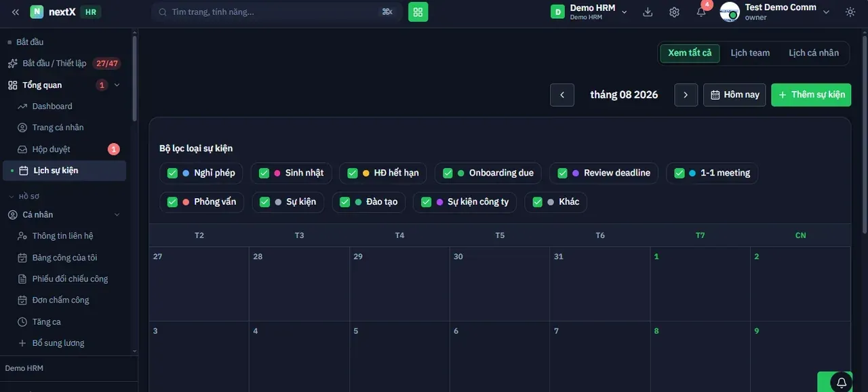This screenshot has height=392, width=868.
Task: Uncheck the Nghỉ phép filter
Action: (172, 173)
